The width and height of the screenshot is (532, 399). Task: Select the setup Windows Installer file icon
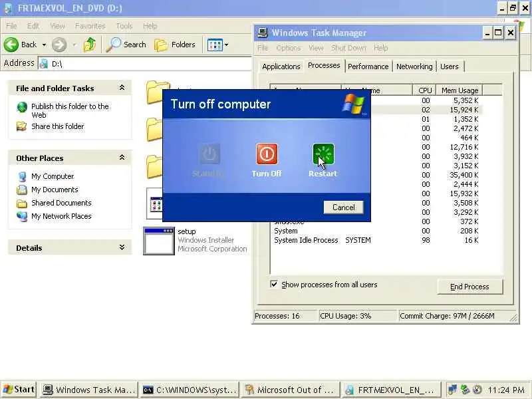pyautogui.click(x=159, y=241)
